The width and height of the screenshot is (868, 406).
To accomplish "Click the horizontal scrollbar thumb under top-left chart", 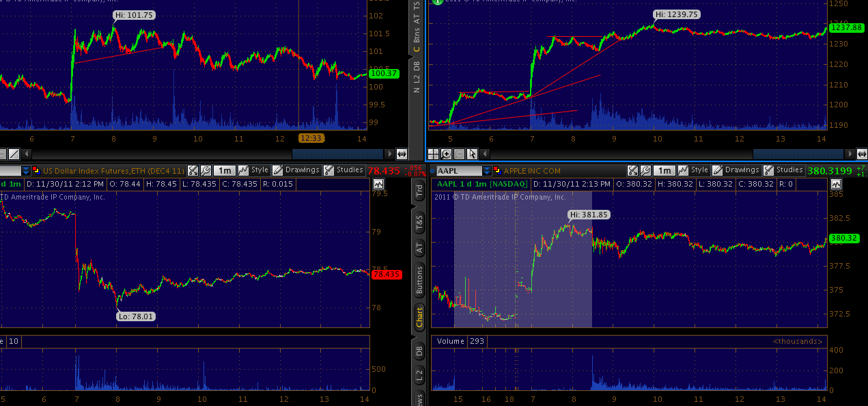I will pos(337,154).
